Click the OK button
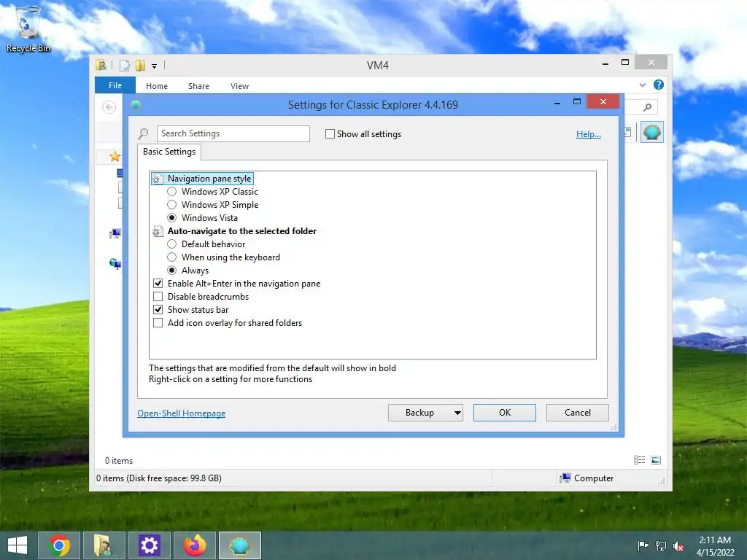747x560 pixels. (505, 413)
